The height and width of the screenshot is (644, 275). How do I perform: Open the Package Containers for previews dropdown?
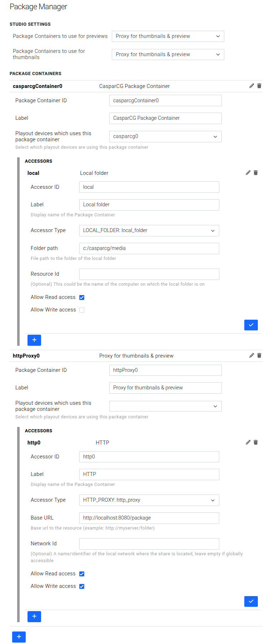pyautogui.click(x=168, y=36)
